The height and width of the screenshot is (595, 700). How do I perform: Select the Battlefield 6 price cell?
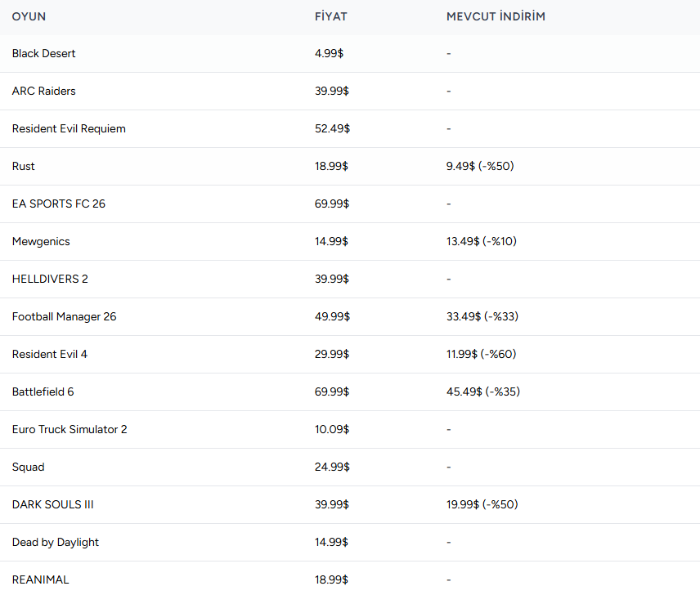(332, 392)
